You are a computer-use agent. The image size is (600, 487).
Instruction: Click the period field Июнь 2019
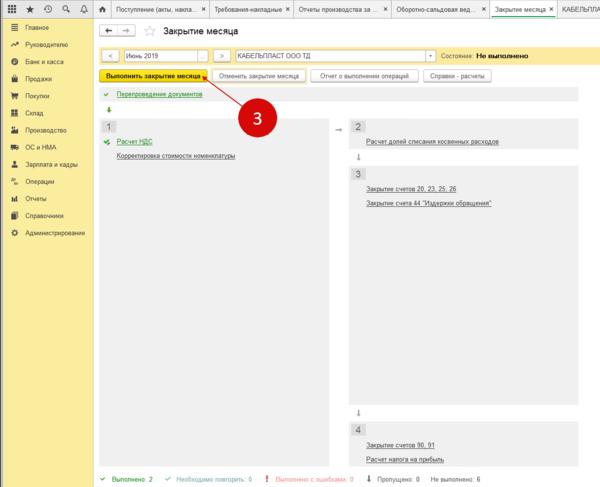[x=161, y=56]
